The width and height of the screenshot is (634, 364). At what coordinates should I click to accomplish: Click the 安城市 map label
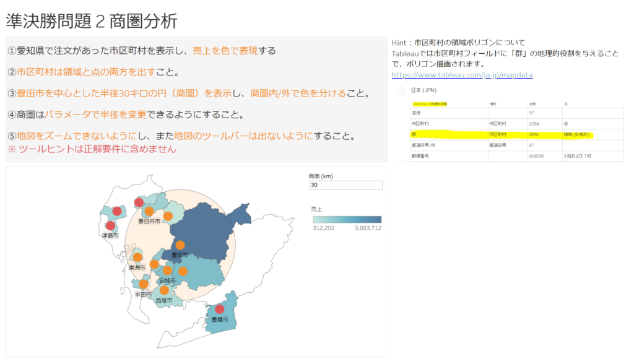(167, 280)
